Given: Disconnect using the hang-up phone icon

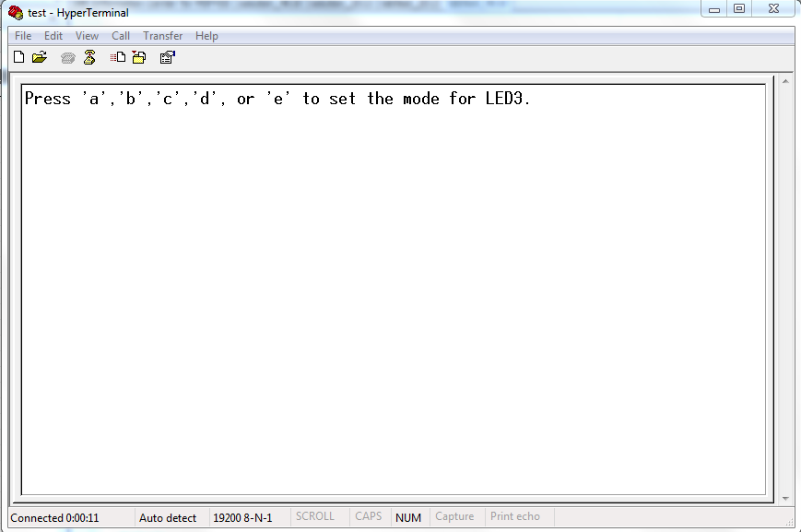Looking at the screenshot, I should (89, 56).
